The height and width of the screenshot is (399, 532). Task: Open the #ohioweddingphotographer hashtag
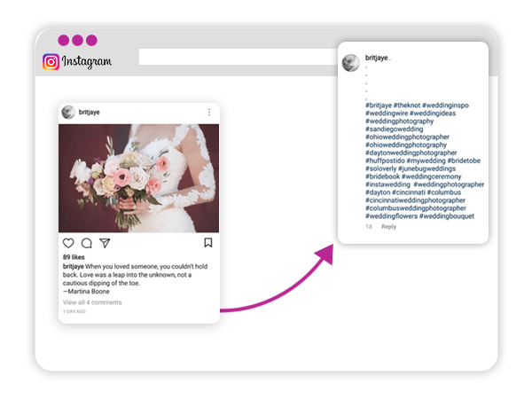[x=407, y=137]
